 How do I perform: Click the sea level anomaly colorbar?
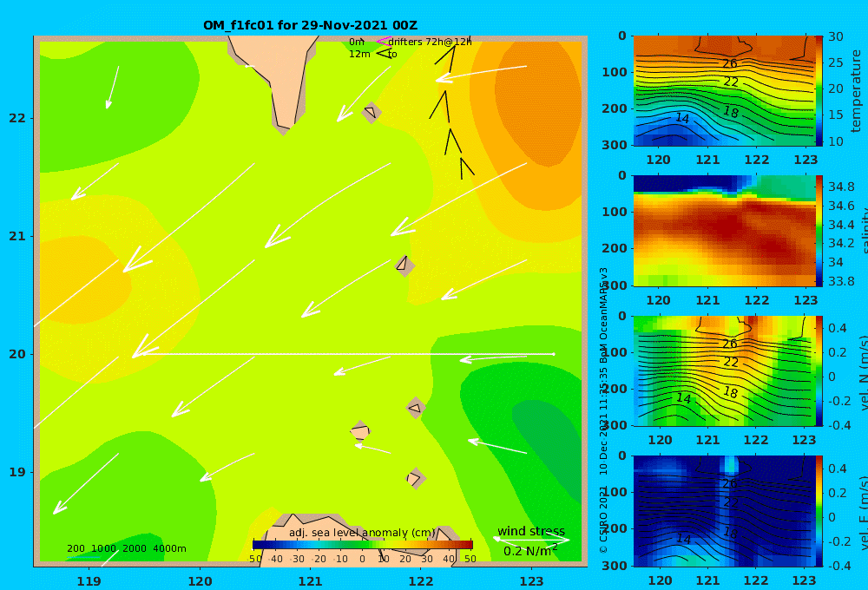click(363, 545)
